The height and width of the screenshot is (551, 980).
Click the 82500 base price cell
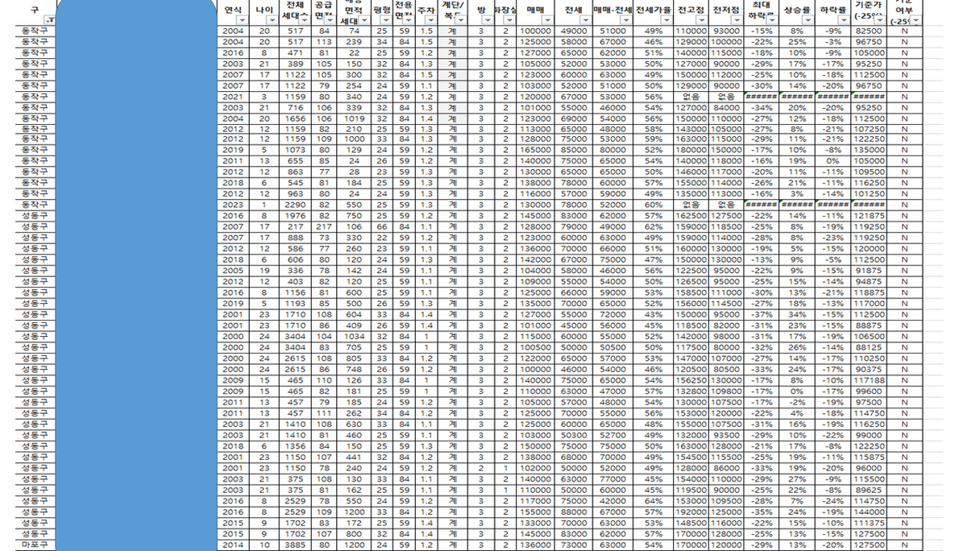point(867,30)
